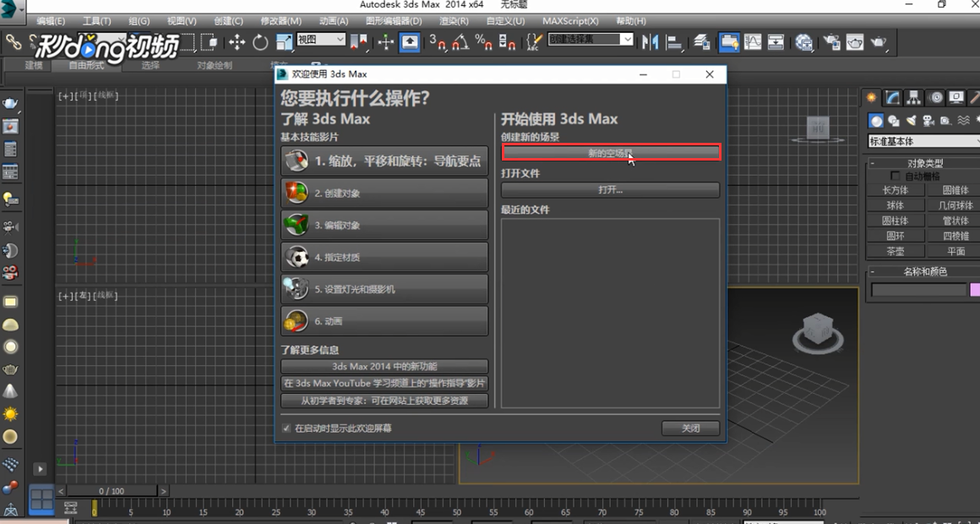Uncheck 在启动时显示此欢迎屏幕 checkbox
This screenshot has width=980, height=524.
tap(286, 428)
